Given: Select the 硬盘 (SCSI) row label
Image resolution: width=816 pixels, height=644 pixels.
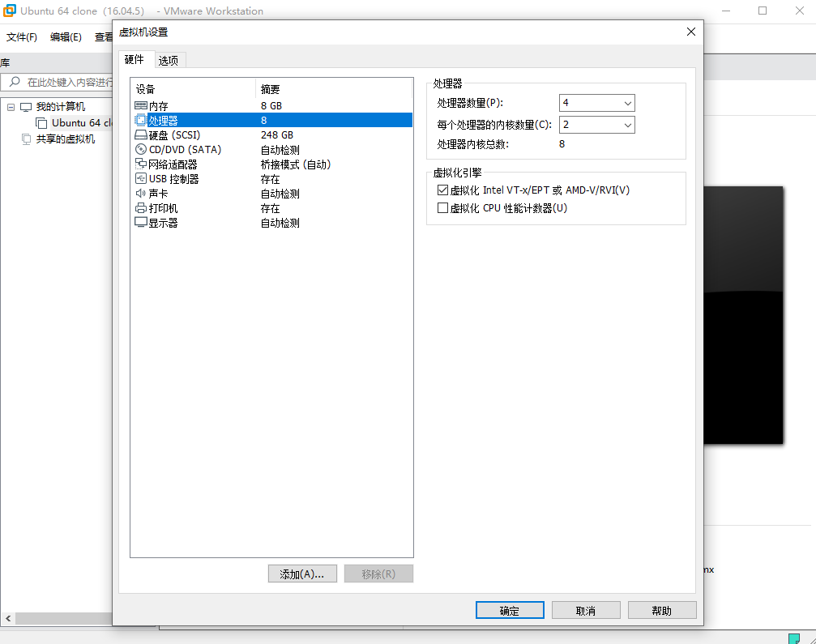Looking at the screenshot, I should click(x=174, y=135).
